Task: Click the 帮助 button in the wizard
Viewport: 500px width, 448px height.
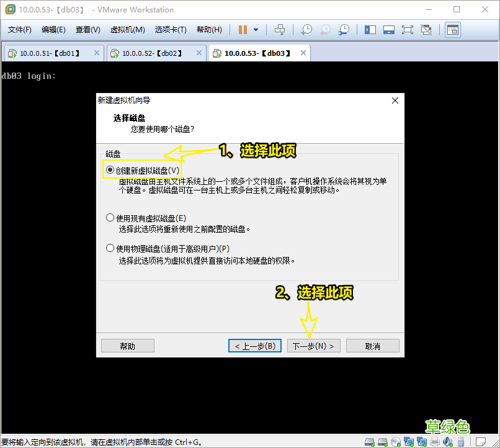Action: coord(128,346)
